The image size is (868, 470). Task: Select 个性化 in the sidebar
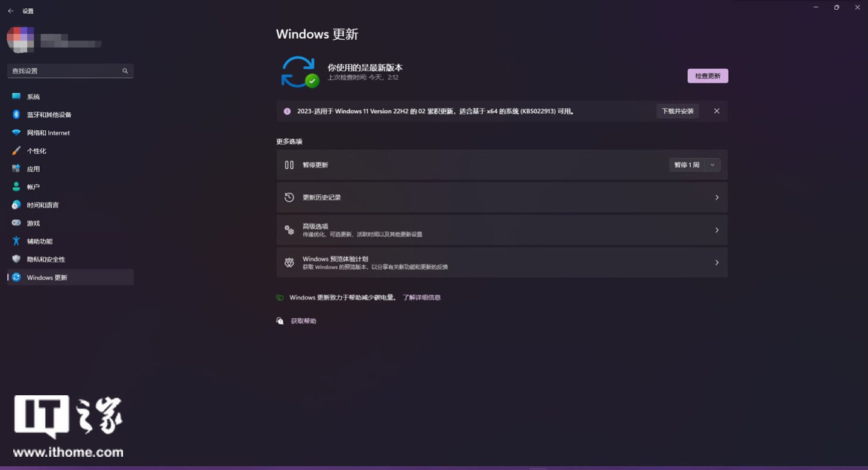click(71, 151)
